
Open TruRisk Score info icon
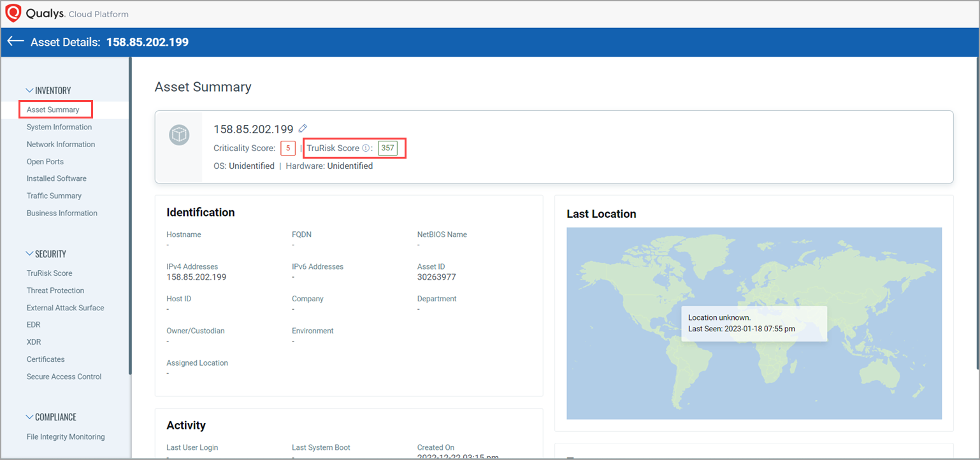click(366, 148)
